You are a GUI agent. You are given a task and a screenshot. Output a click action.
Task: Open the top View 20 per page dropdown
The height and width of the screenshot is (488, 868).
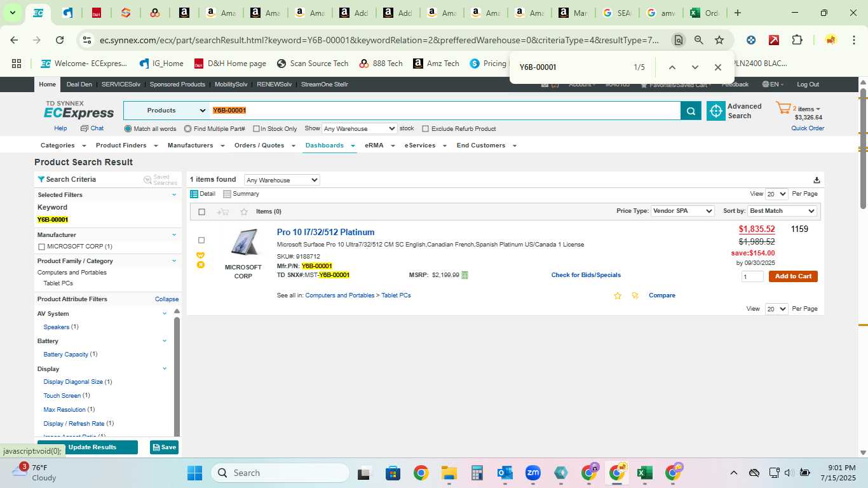coord(776,194)
